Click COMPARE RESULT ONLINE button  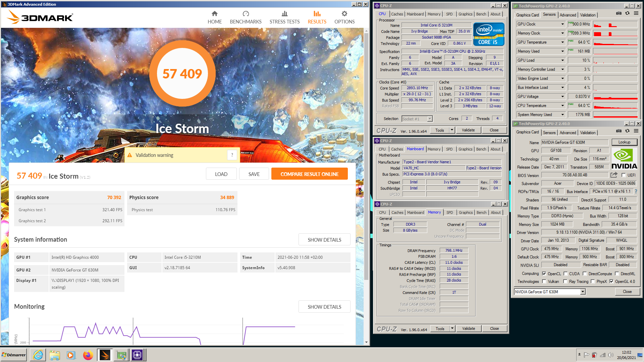coord(309,174)
